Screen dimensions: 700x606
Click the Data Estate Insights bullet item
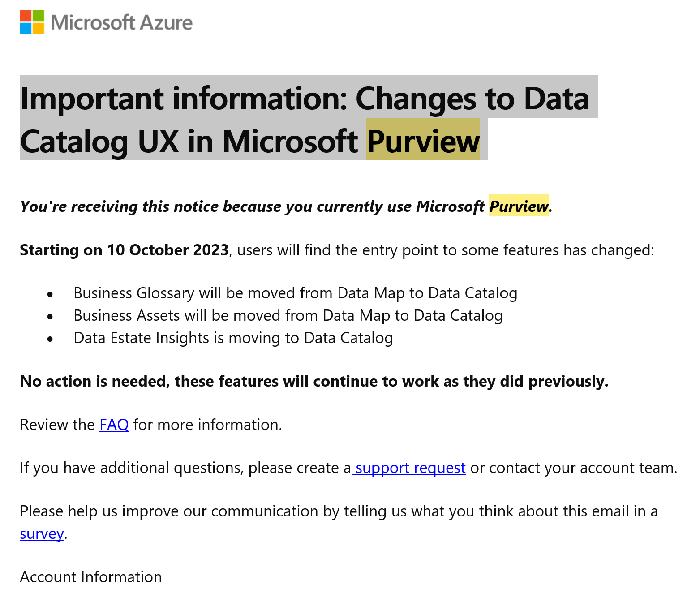point(233,338)
